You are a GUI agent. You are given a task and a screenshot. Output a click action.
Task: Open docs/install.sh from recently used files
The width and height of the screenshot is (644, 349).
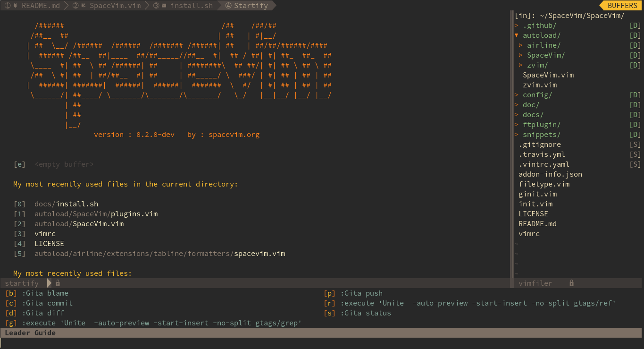pyautogui.click(x=66, y=204)
